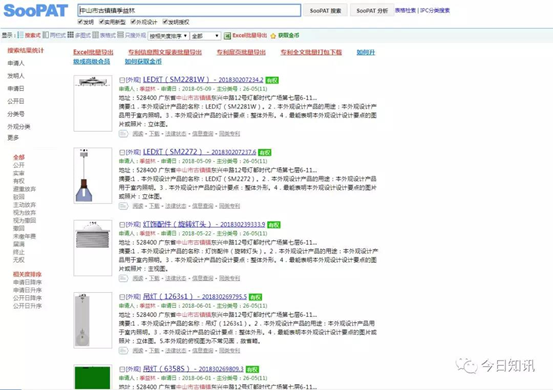
Task: Select the 公开 status filter
Action: [19, 165]
